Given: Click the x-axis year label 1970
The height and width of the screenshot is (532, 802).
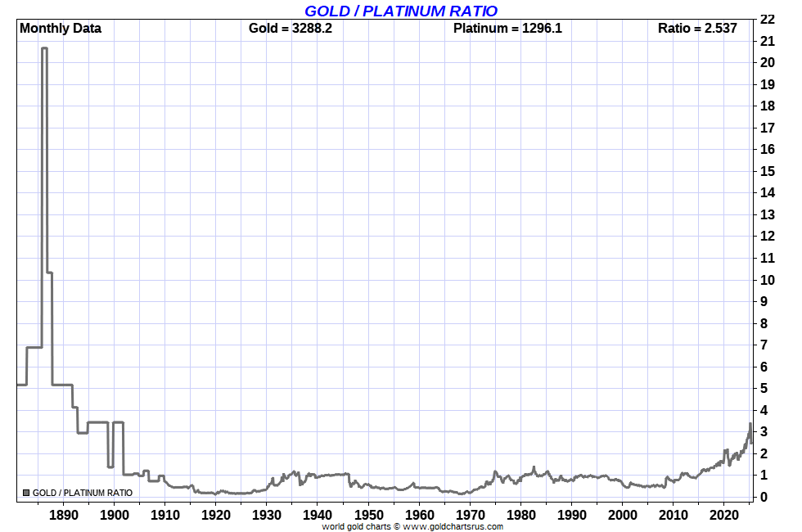Looking at the screenshot, I should pos(470,515).
